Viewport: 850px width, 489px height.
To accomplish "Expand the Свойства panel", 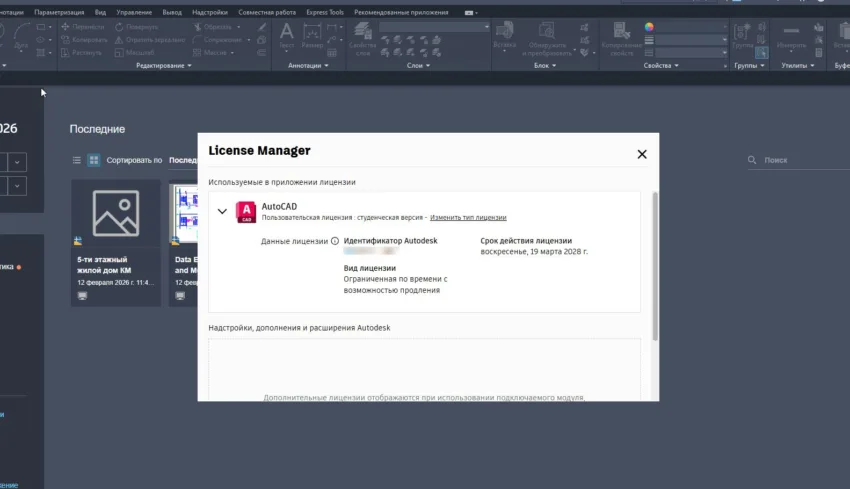I will click(661, 66).
